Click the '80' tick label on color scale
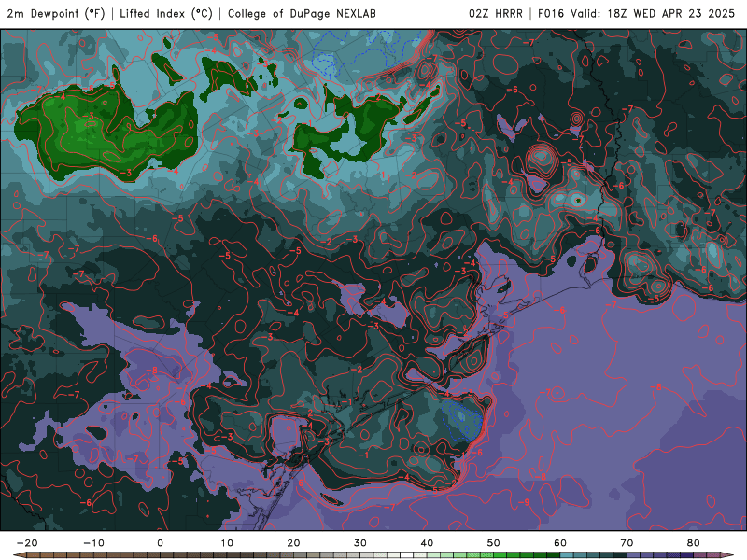 [x=694, y=543]
